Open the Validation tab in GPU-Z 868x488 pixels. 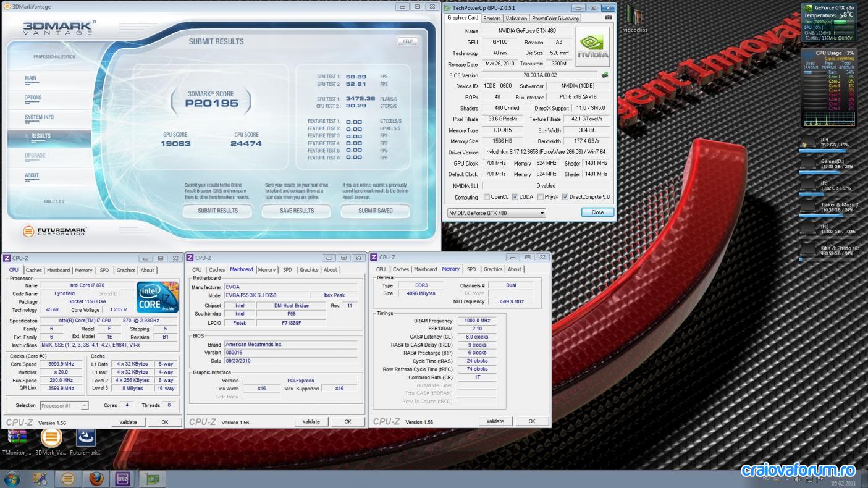[x=516, y=19]
